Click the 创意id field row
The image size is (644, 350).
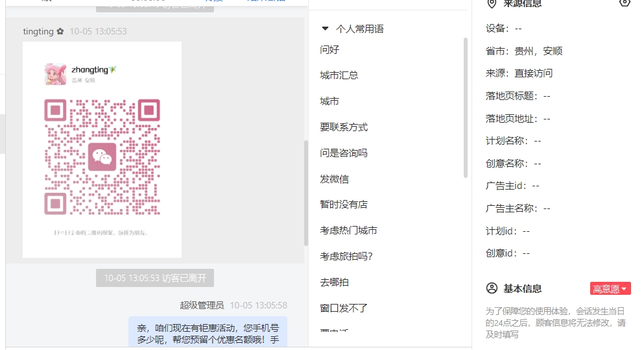click(508, 253)
